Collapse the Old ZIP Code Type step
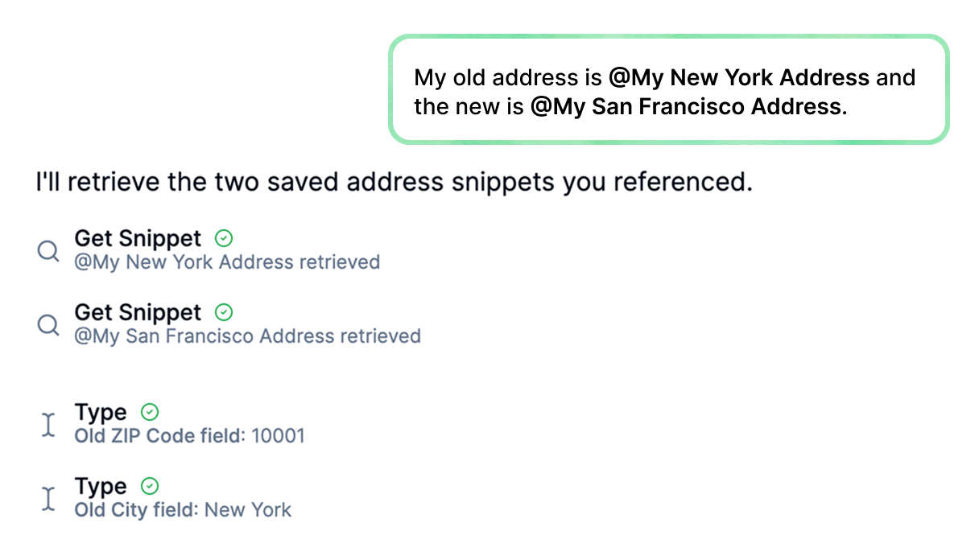The height and width of the screenshot is (560, 979). (101, 412)
